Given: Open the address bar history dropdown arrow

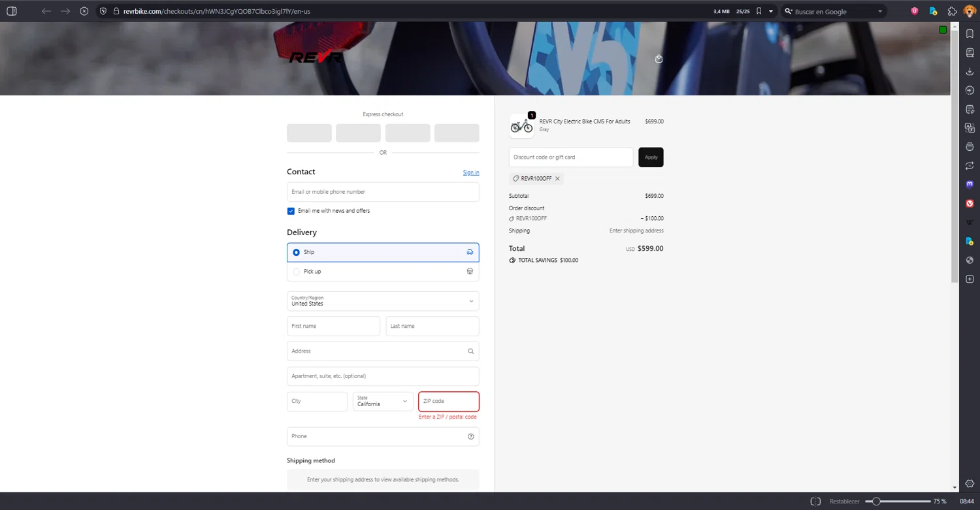Looking at the screenshot, I should click(771, 11).
